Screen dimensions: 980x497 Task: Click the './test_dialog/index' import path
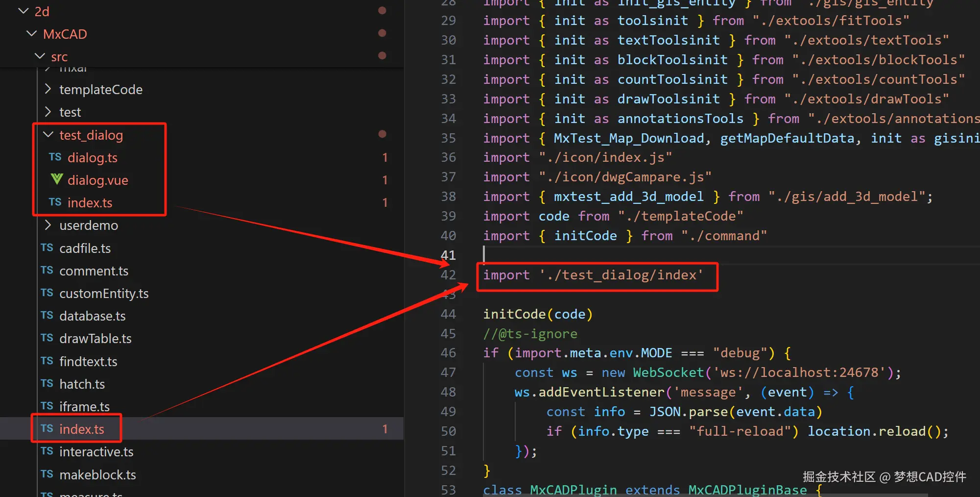621,275
